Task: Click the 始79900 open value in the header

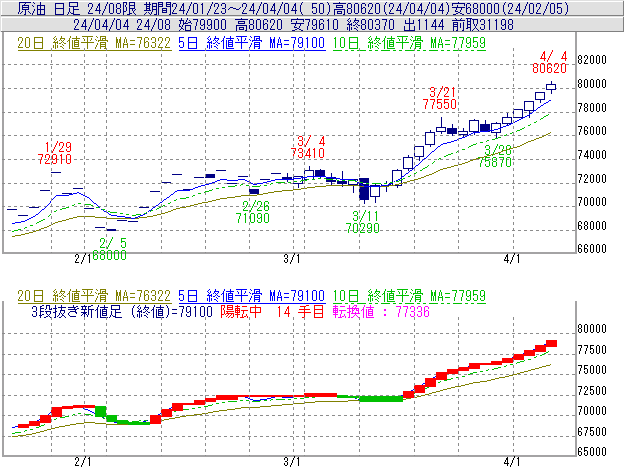Action: [202, 25]
